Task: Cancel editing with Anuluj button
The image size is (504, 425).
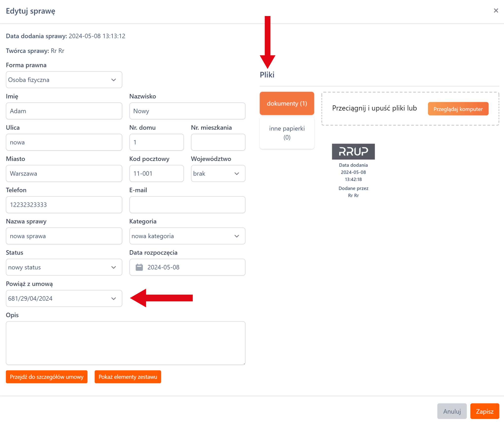Action: (x=452, y=411)
